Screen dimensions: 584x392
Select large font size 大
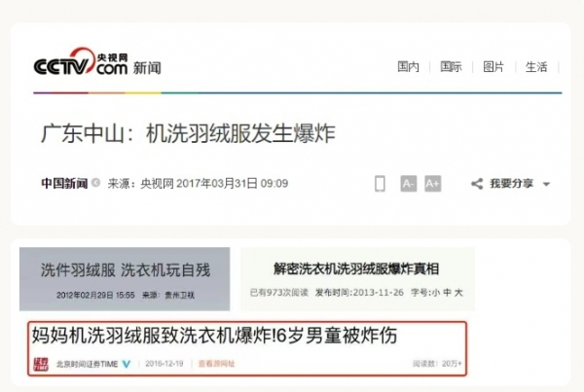pos(458,293)
